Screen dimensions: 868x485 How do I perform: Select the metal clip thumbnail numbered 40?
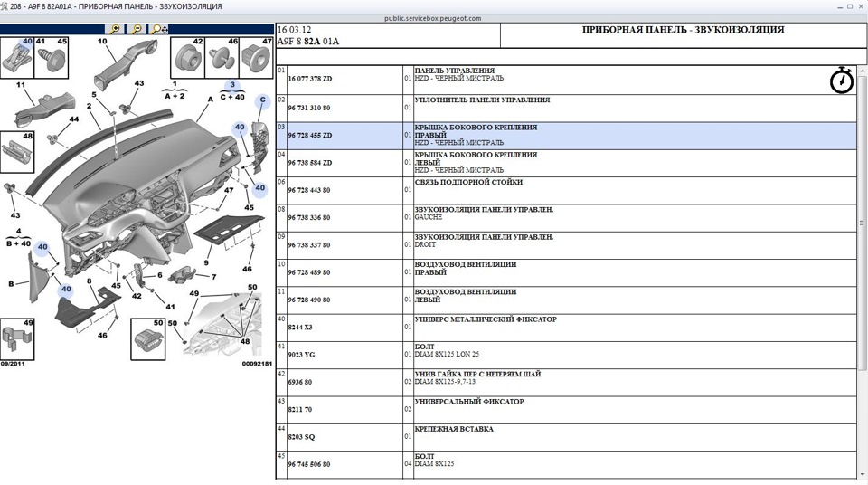pyautogui.click(x=17, y=58)
